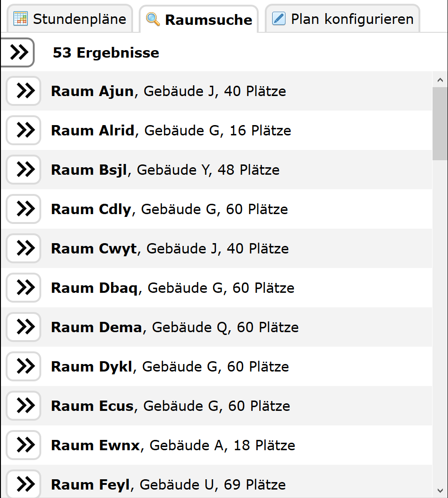Select the Raumsuche tab
Viewport: 448px width, 498px height.
click(199, 20)
